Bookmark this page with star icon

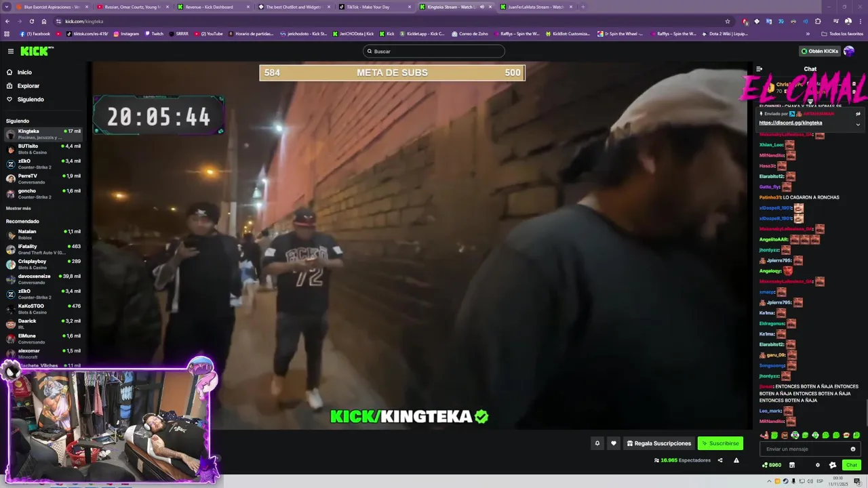pyautogui.click(x=728, y=22)
